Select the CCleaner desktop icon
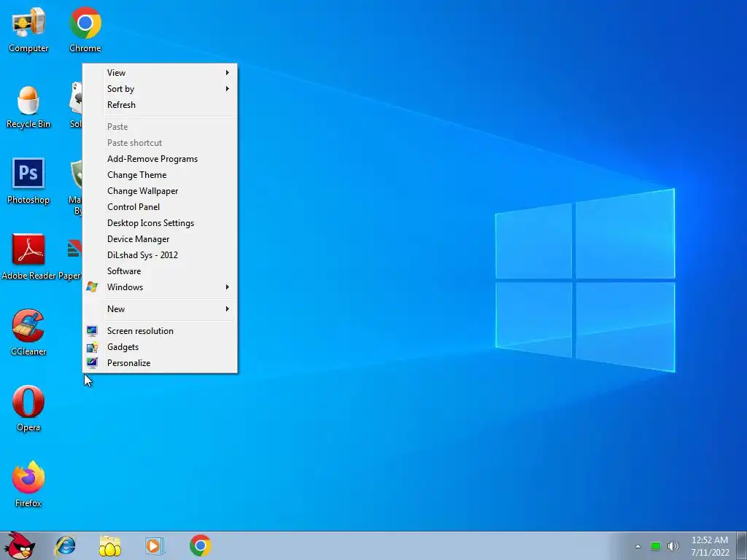Image resolution: width=747 pixels, height=560 pixels. (x=28, y=332)
